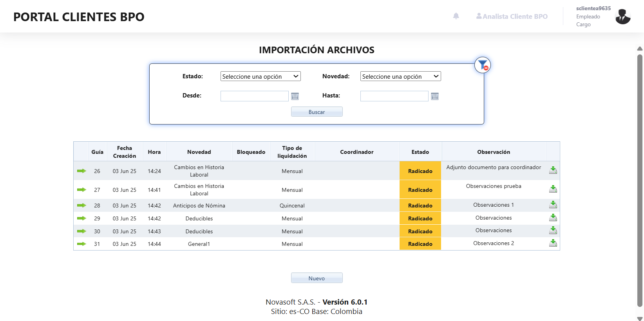Viewport: 644px width, 321px height.
Task: Click the sclientea9635 username
Action: pos(593,8)
